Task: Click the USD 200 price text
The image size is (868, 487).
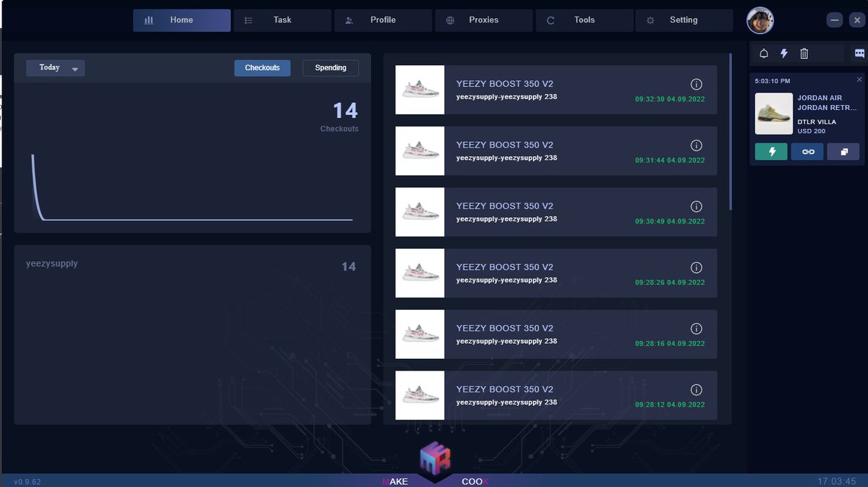Action: (x=811, y=131)
